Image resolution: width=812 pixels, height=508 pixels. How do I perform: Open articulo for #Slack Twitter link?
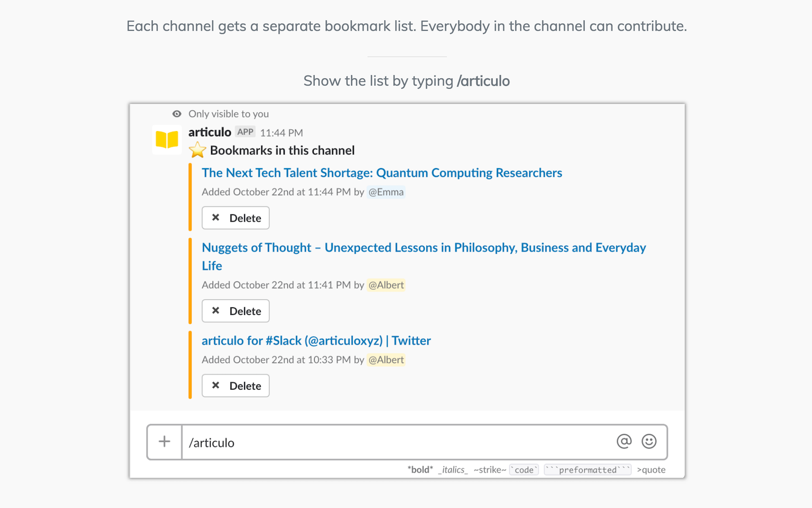click(316, 340)
